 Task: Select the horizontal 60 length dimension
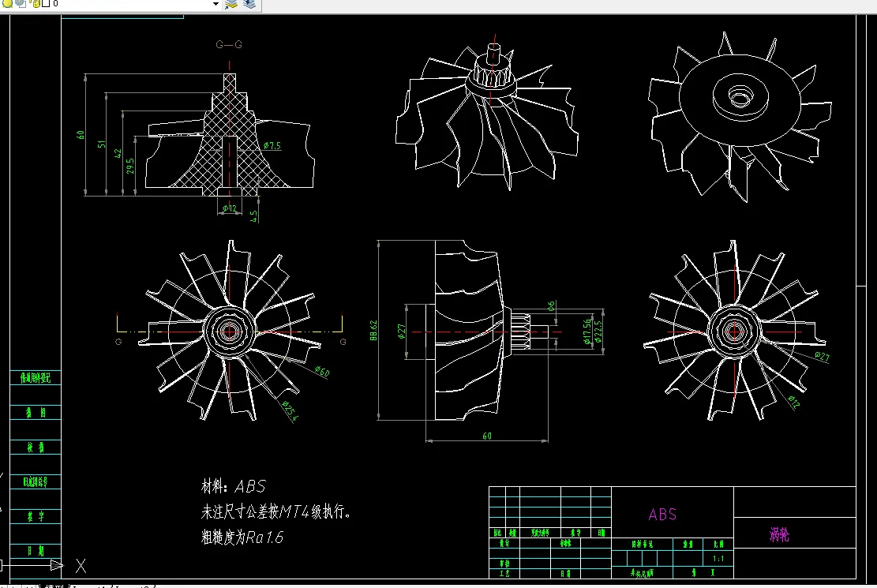click(486, 436)
